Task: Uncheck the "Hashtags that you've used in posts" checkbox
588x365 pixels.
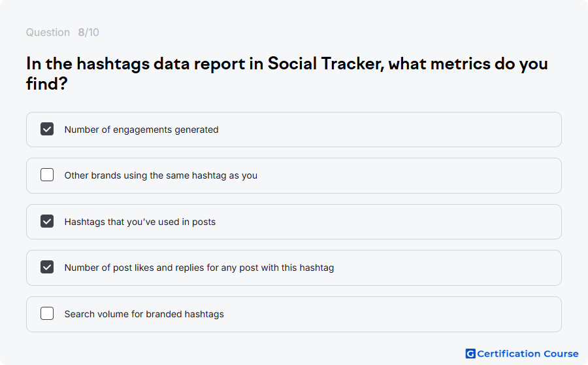Action: (x=47, y=221)
